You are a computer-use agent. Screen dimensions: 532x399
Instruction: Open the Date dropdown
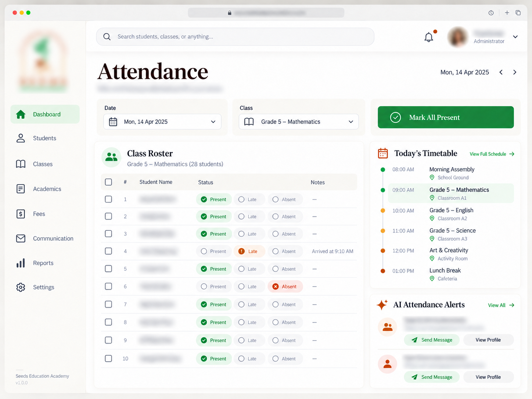162,122
